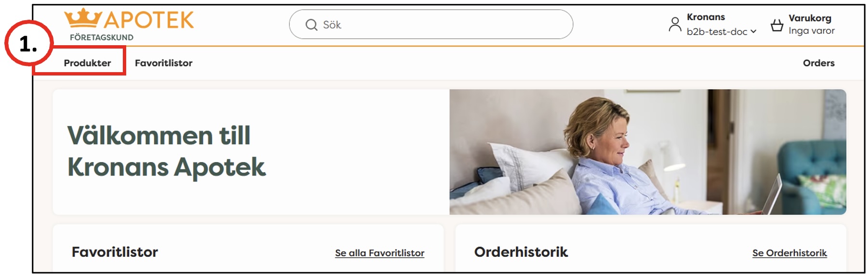The width and height of the screenshot is (868, 276).
Task: Click the shopping basket icon
Action: pyautogui.click(x=777, y=25)
